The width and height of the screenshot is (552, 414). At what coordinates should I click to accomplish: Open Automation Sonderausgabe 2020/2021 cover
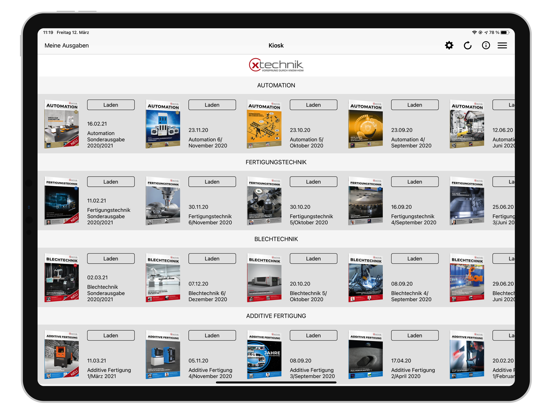coord(62,124)
